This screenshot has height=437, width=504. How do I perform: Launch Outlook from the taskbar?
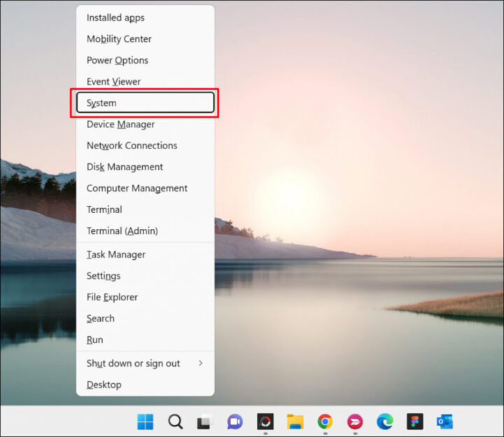[x=444, y=422]
